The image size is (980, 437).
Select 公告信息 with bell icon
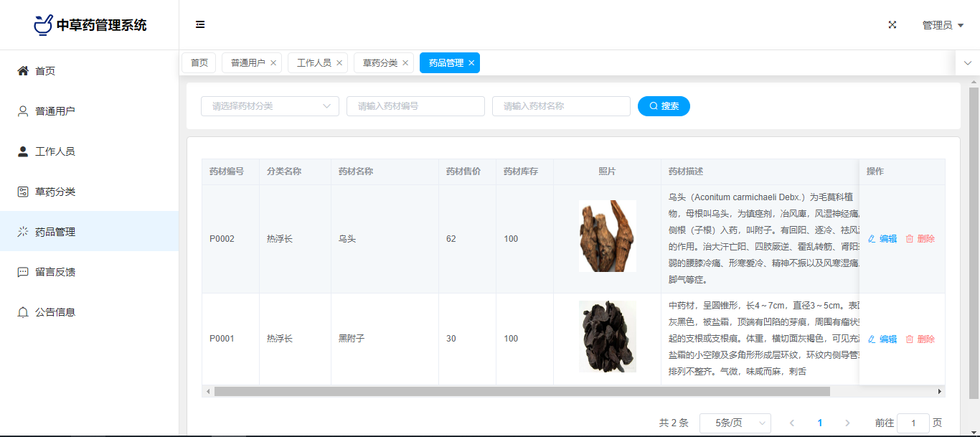click(55, 312)
